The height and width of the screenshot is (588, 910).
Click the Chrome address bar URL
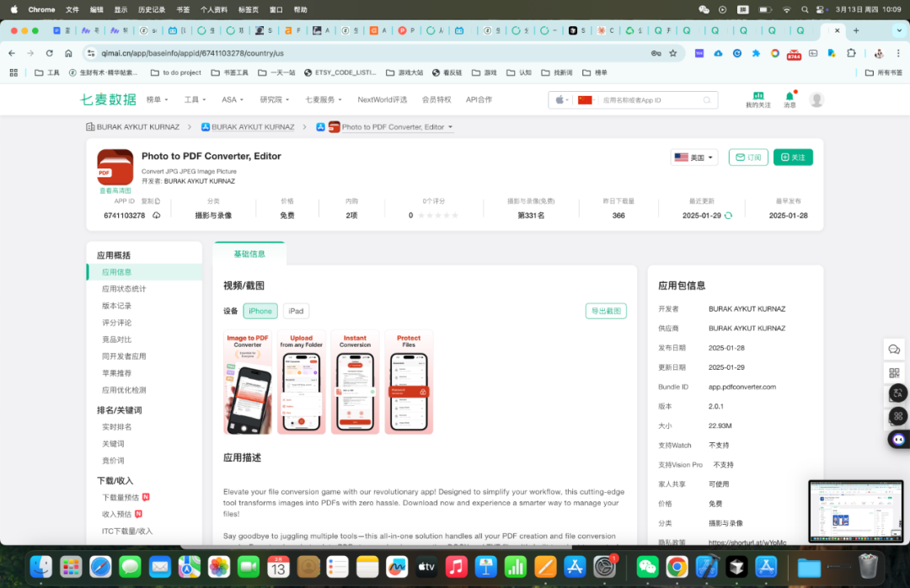192,53
